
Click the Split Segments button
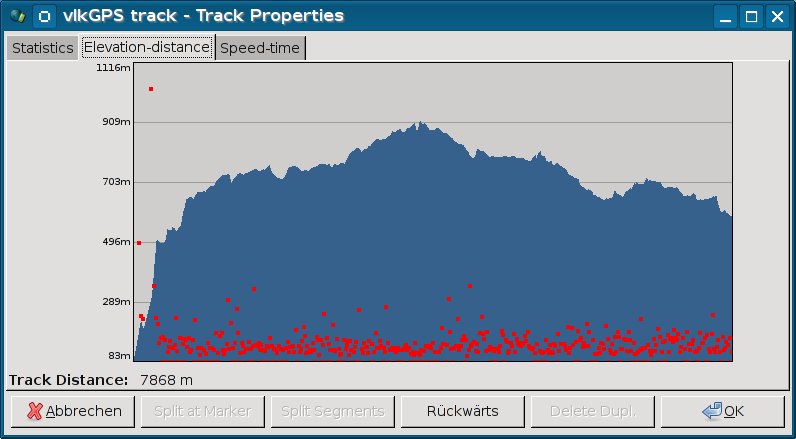[333, 411]
